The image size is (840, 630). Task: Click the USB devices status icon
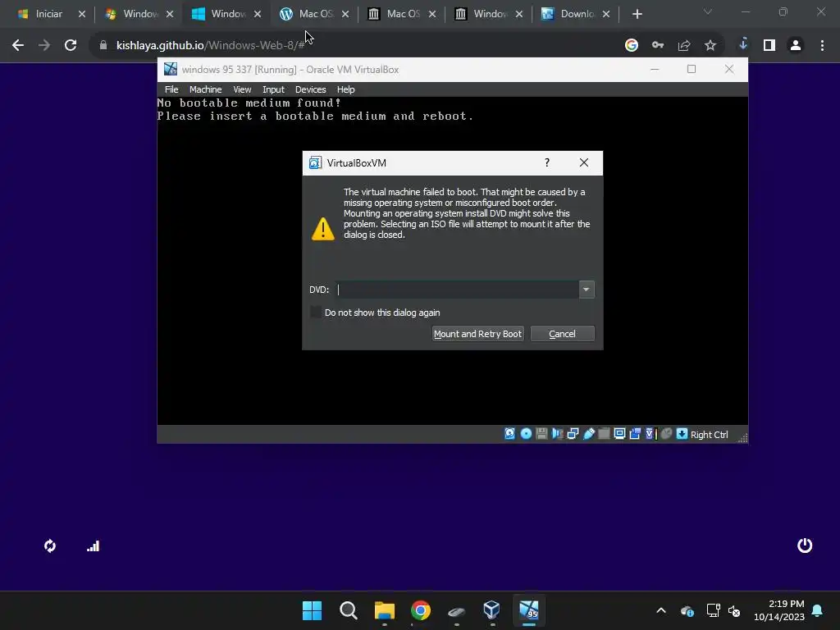[x=589, y=434]
